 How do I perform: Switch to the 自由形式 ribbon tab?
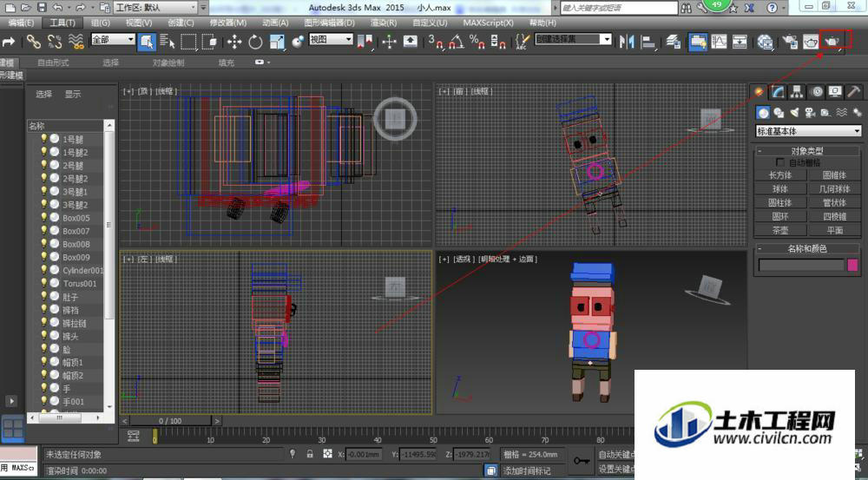53,62
